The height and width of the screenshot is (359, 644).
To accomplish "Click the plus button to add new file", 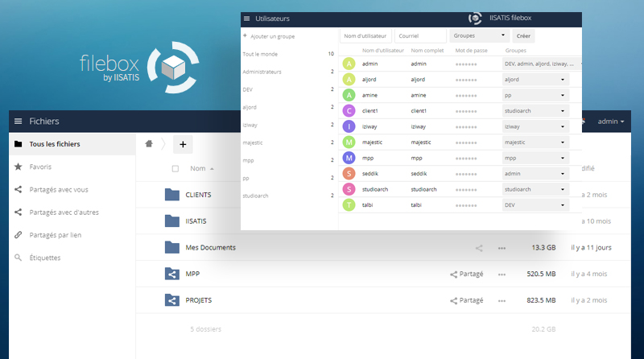I will point(182,144).
